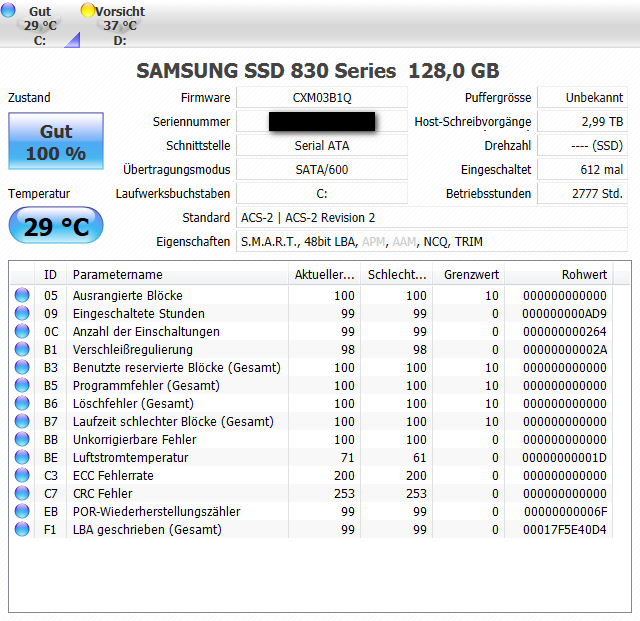
Task: Click raw value 000000000AD9
Action: pyautogui.click(x=564, y=314)
